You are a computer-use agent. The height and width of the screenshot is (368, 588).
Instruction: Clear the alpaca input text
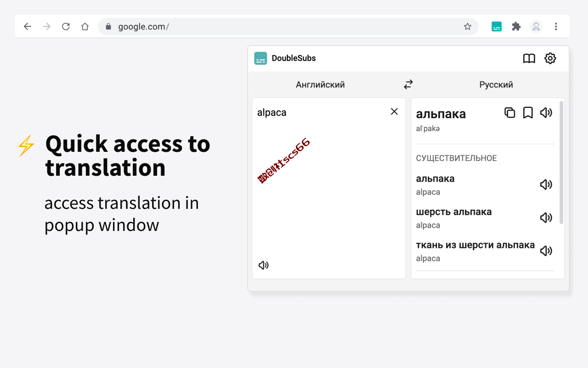click(394, 111)
